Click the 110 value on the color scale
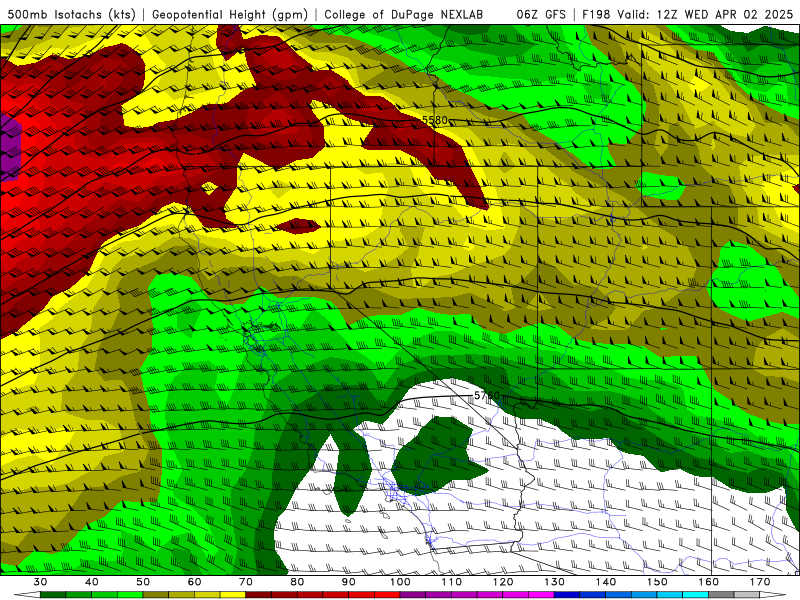Screen dimensions: 800x600 tap(452, 582)
